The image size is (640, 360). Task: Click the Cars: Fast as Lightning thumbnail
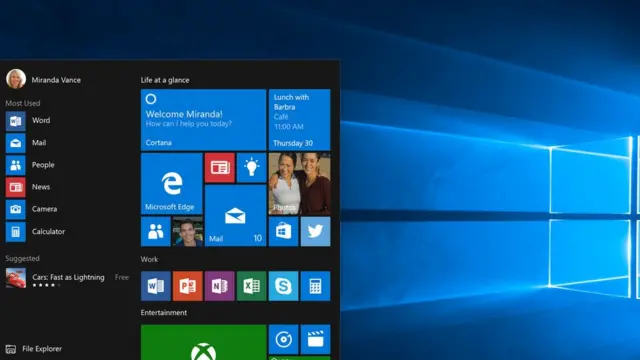[x=16, y=278]
